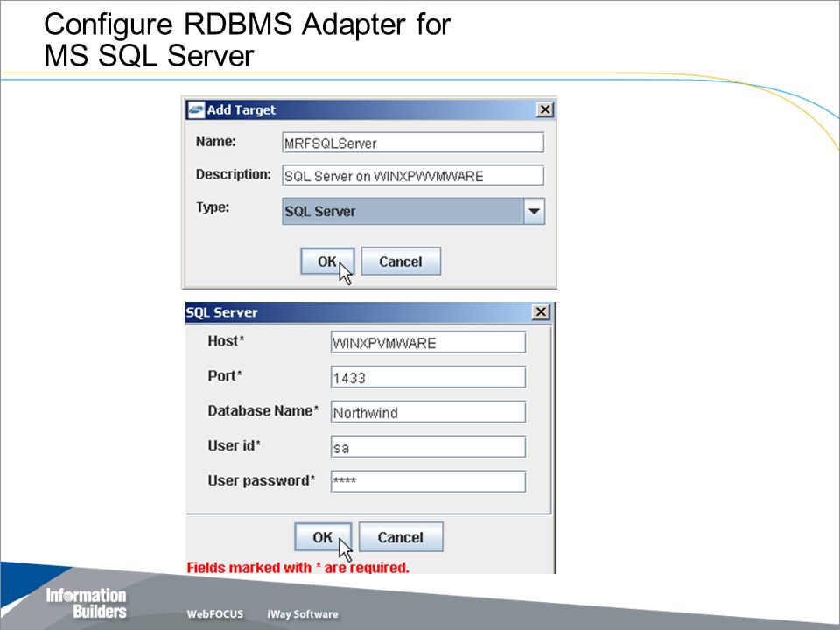Click OK in the SQL Server dialog

(x=323, y=536)
